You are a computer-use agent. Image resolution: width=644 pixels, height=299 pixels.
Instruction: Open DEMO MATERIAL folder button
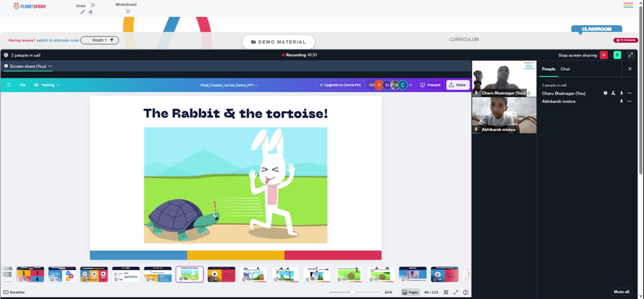pos(278,42)
